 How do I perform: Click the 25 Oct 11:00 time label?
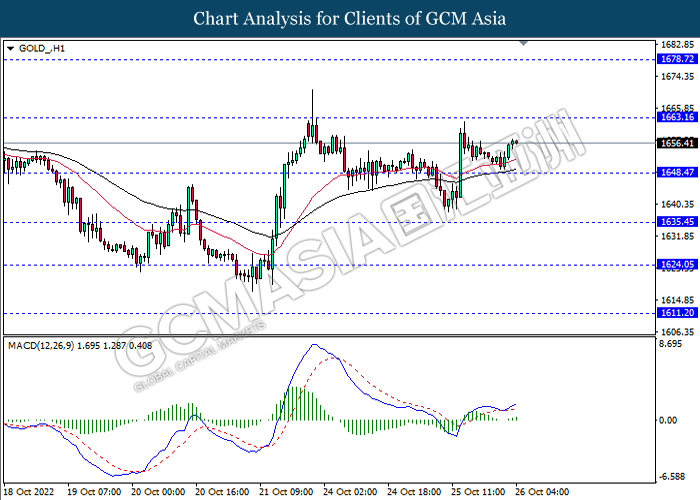coord(478,492)
